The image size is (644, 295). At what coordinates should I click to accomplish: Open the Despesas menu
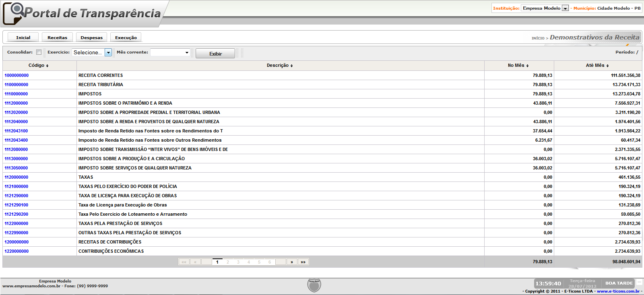click(x=92, y=37)
